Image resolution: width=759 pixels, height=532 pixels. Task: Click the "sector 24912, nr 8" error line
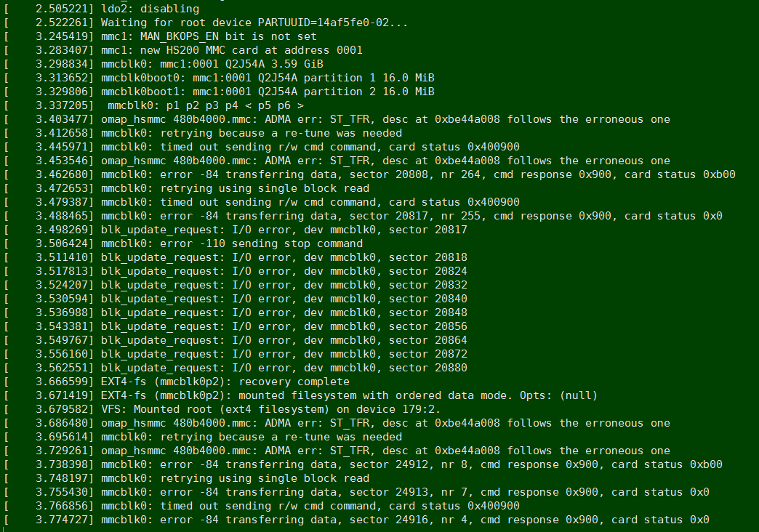click(x=411, y=464)
